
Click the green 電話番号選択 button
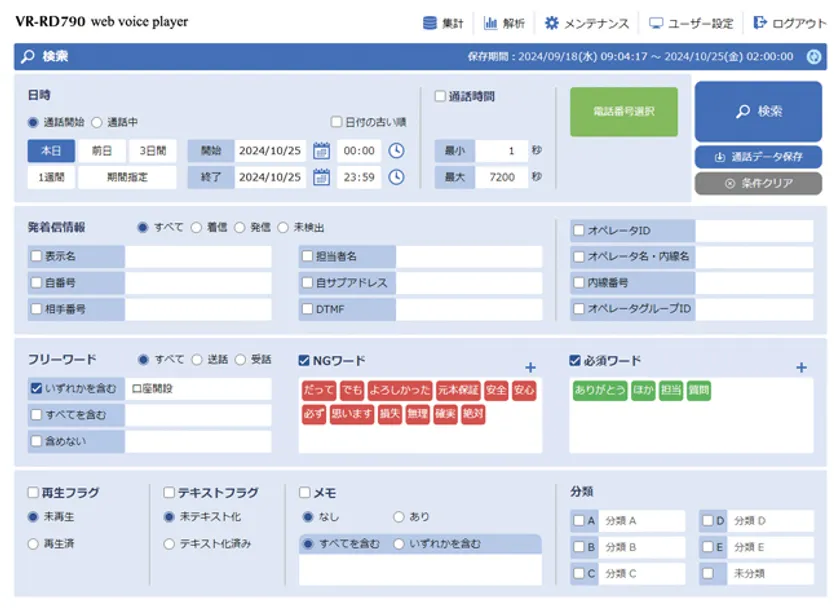tap(622, 112)
